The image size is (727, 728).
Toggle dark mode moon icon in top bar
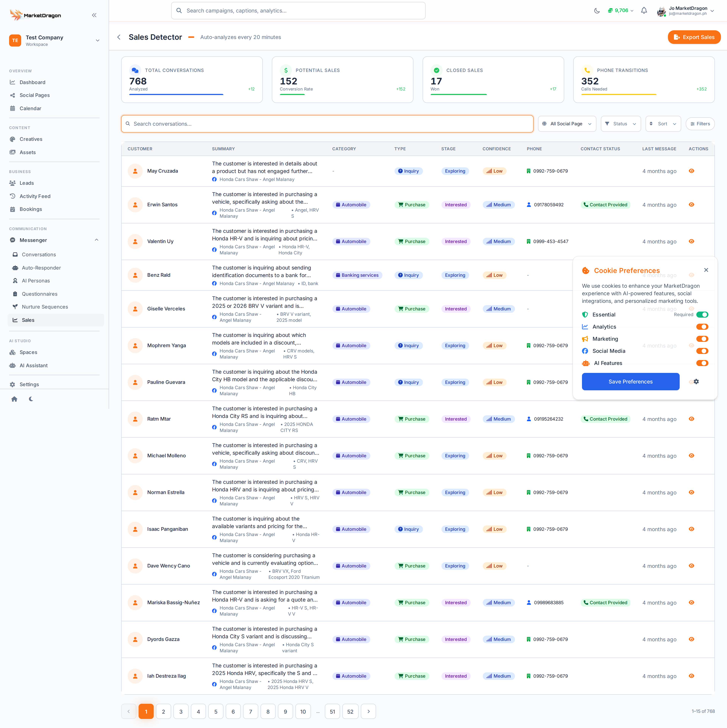tap(597, 11)
